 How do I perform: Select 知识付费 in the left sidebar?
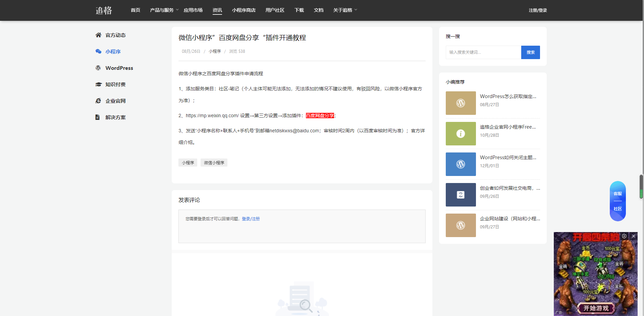(116, 85)
